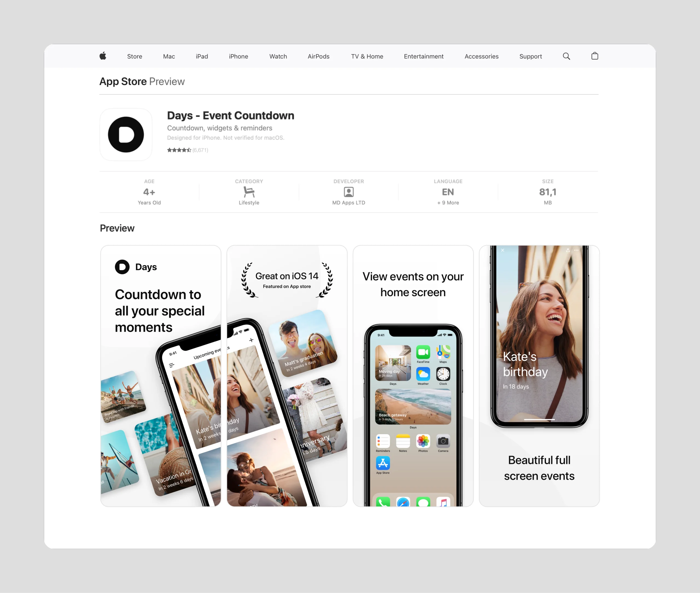The width and height of the screenshot is (700, 593).
Task: Click the Days logo in first preview
Action: click(122, 267)
